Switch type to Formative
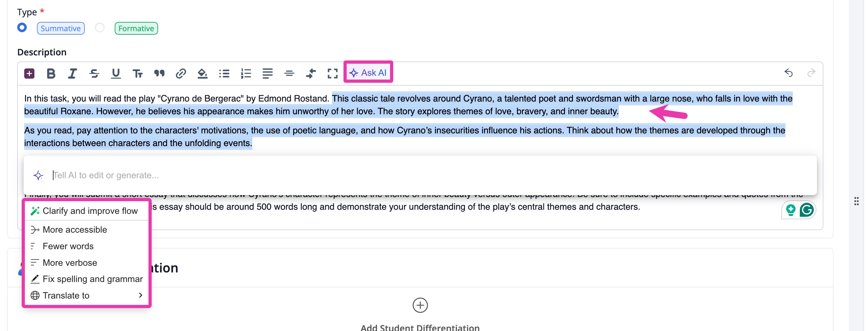This screenshot has height=331, width=868. pos(99,28)
